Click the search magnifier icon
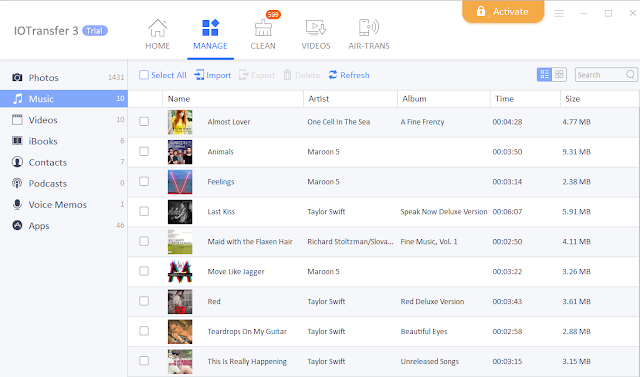 631,74
